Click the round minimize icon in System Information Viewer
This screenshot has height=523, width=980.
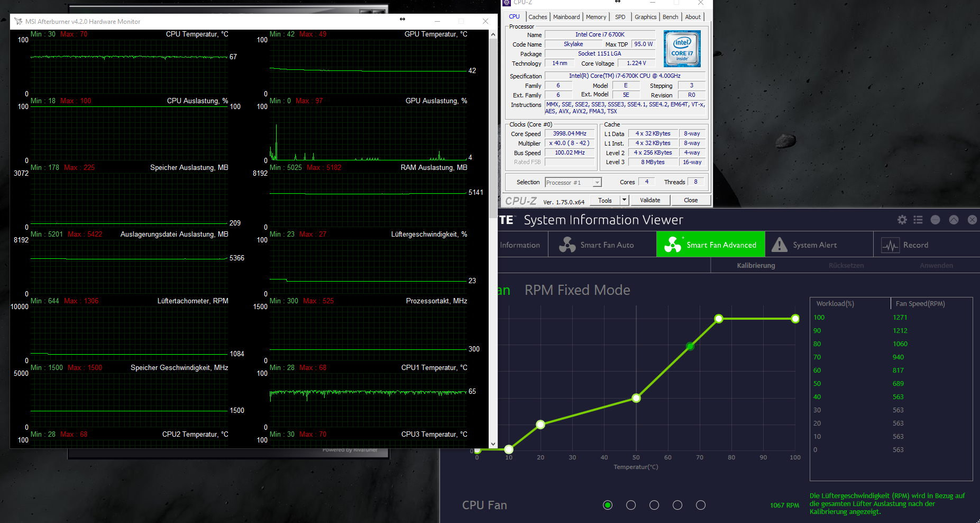(x=935, y=220)
